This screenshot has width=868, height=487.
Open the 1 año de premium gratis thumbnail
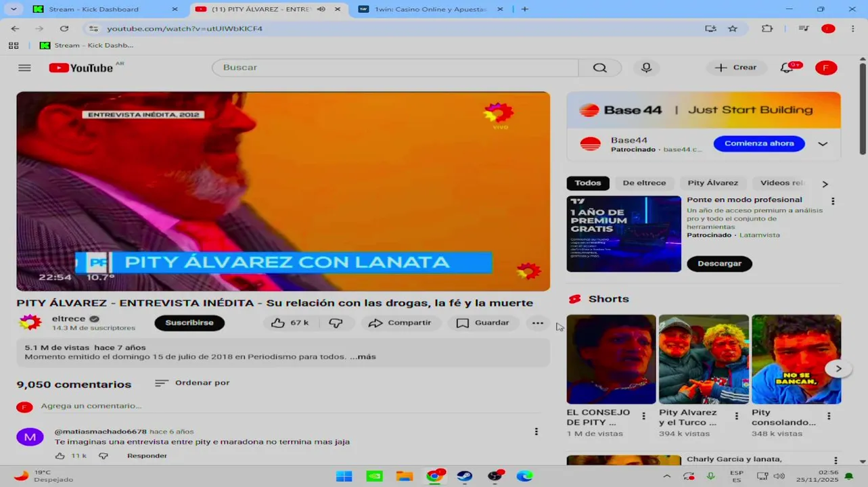click(624, 234)
